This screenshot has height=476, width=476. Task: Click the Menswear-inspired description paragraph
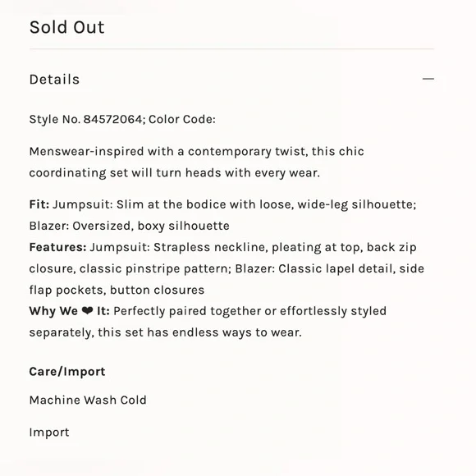click(196, 162)
